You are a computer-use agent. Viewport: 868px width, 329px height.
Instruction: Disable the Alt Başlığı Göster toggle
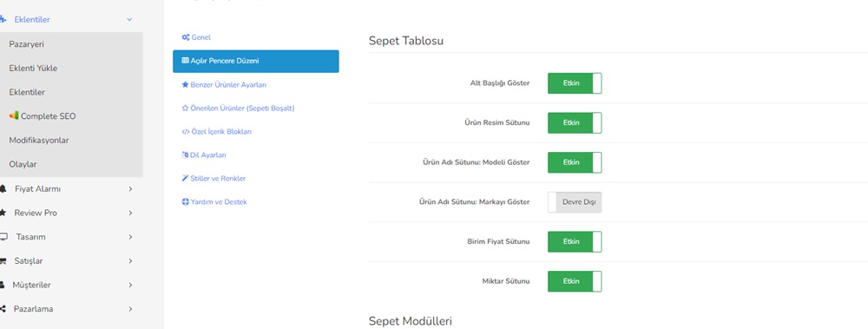pyautogui.click(x=575, y=83)
